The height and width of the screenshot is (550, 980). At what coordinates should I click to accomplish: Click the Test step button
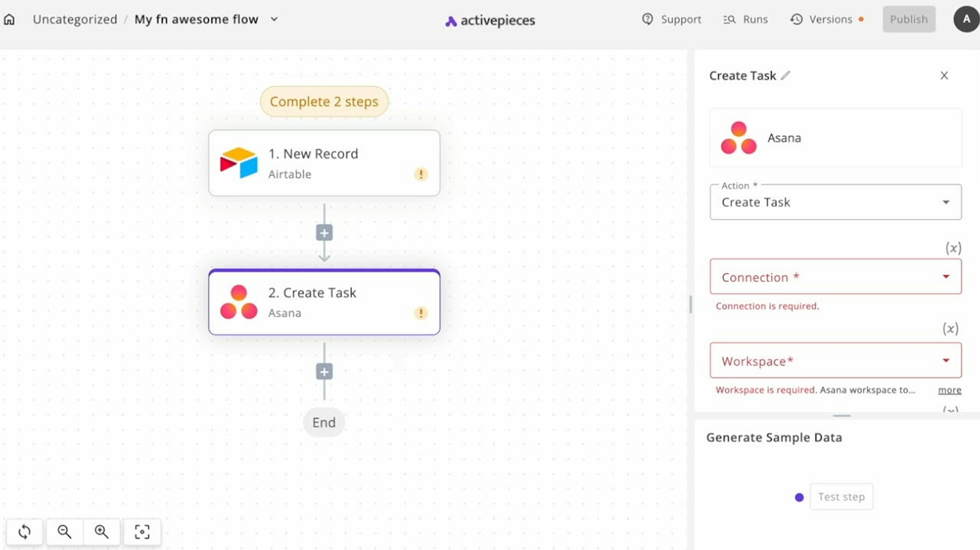(x=841, y=496)
